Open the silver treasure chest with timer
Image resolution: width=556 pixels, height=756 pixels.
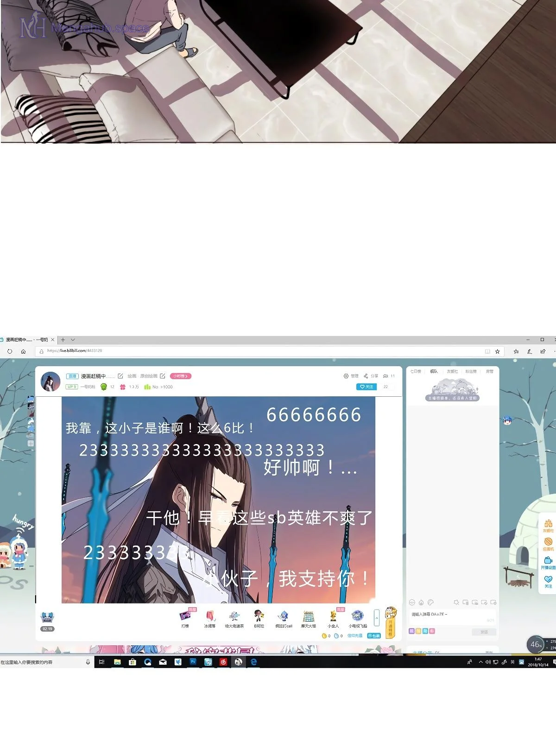tap(47, 618)
